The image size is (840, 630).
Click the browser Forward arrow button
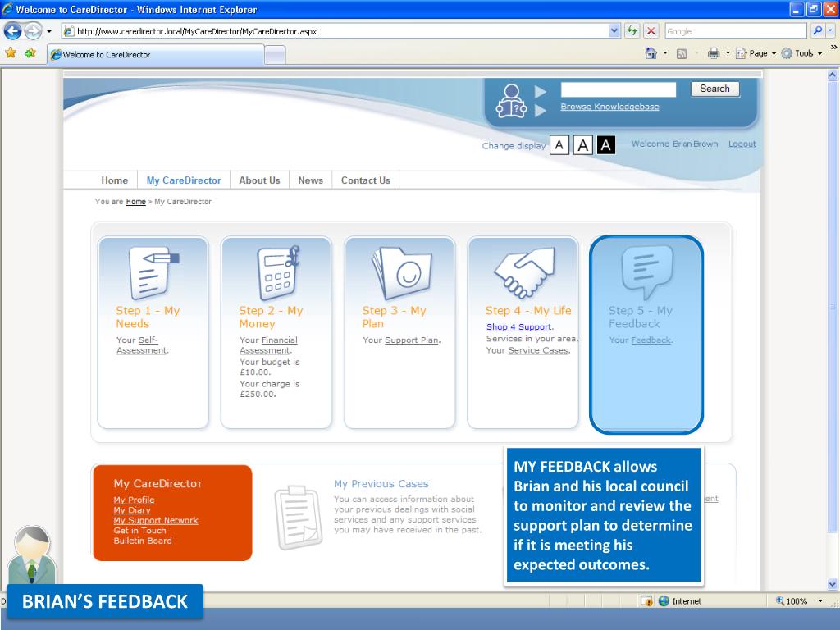pyautogui.click(x=33, y=31)
